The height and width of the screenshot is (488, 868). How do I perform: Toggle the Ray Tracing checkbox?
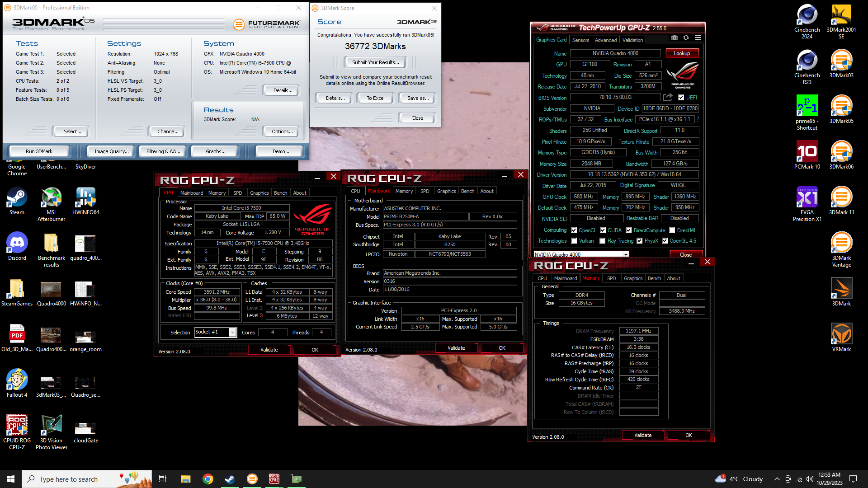click(602, 241)
